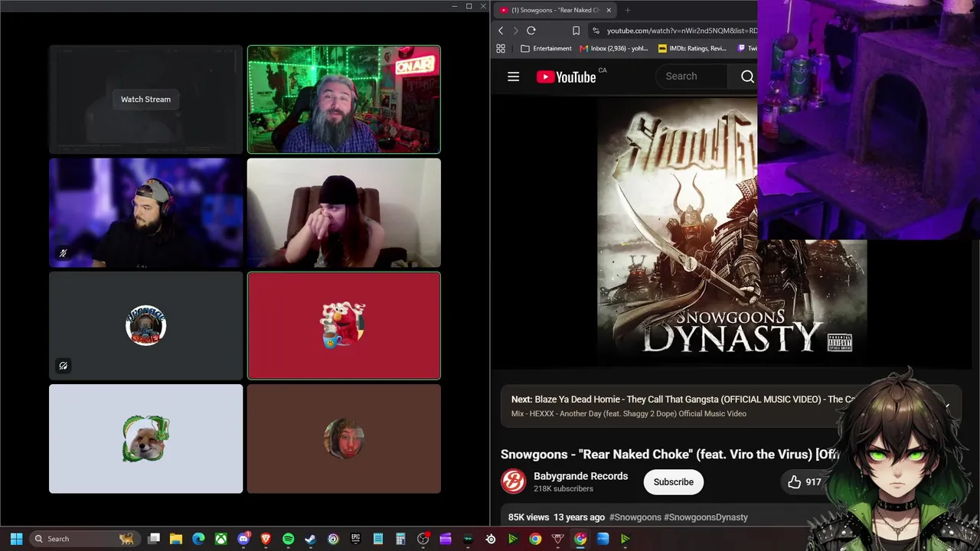Open the Babygrande Records channel name

point(581,476)
